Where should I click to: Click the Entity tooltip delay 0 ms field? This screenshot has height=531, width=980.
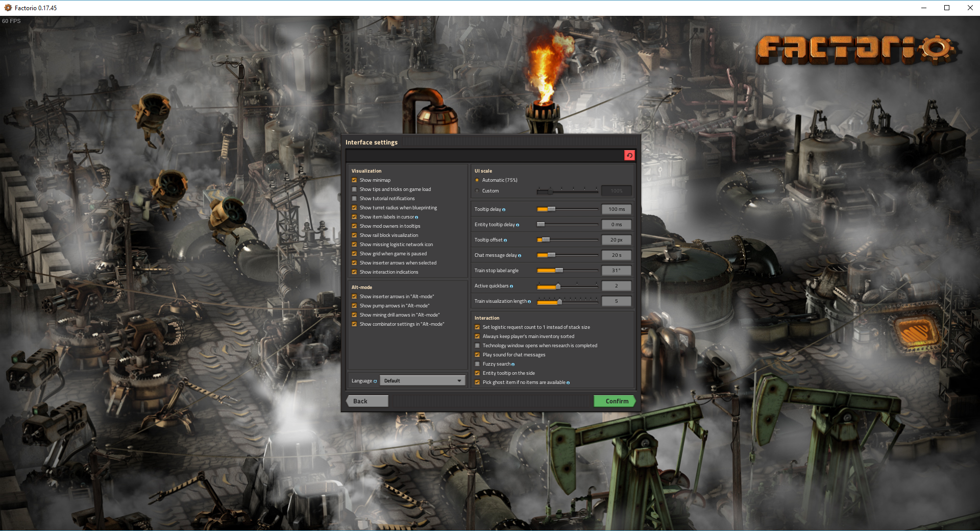point(617,225)
